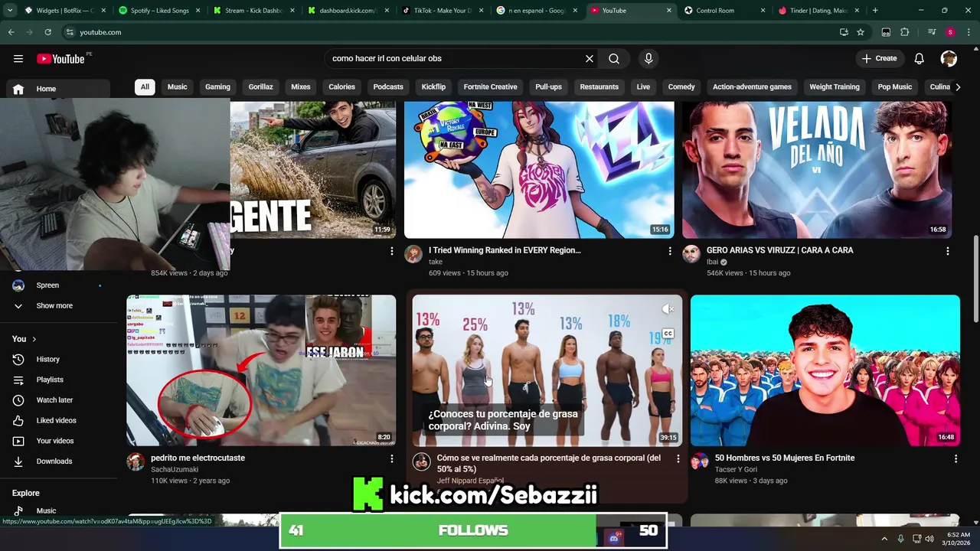
Task: Open the taskbar clock and date
Action: [959, 539]
